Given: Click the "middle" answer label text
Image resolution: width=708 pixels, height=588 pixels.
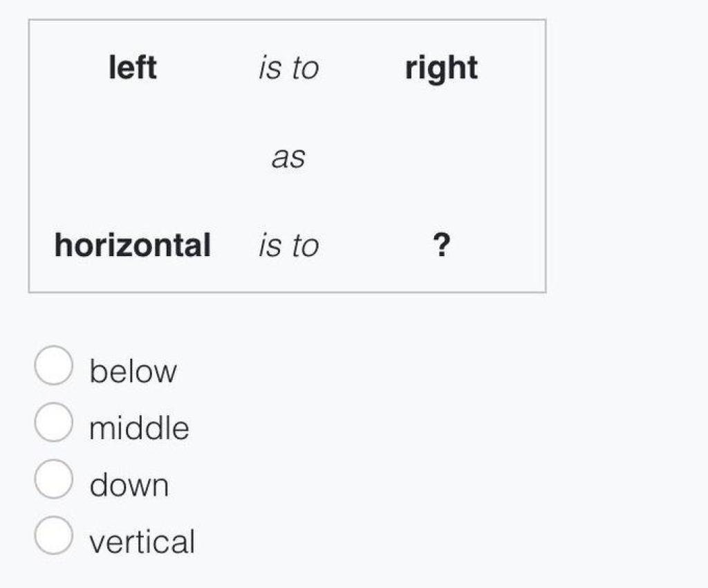Looking at the screenshot, I should 139,428.
